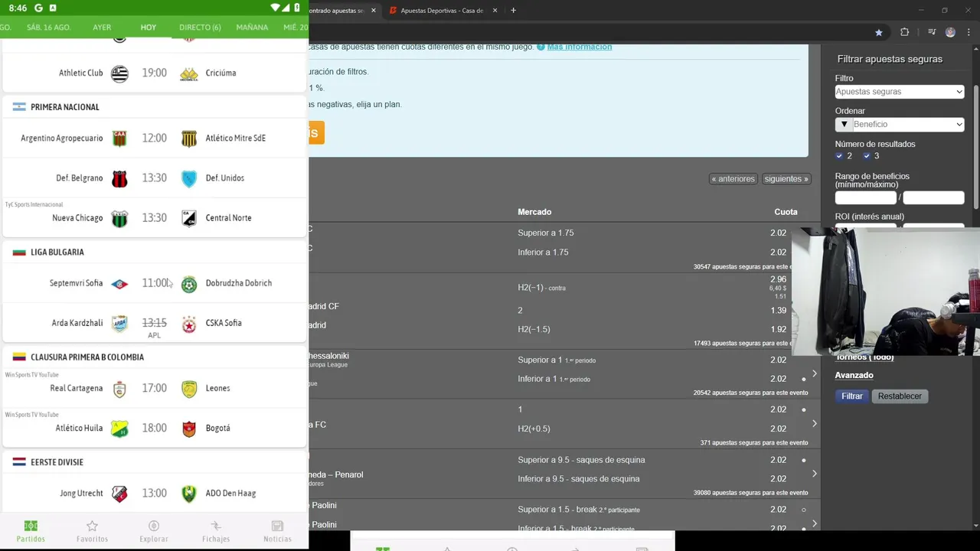Viewport: 980px width, 551px height.
Task: Tap Criciúma team crest
Action: (x=189, y=73)
